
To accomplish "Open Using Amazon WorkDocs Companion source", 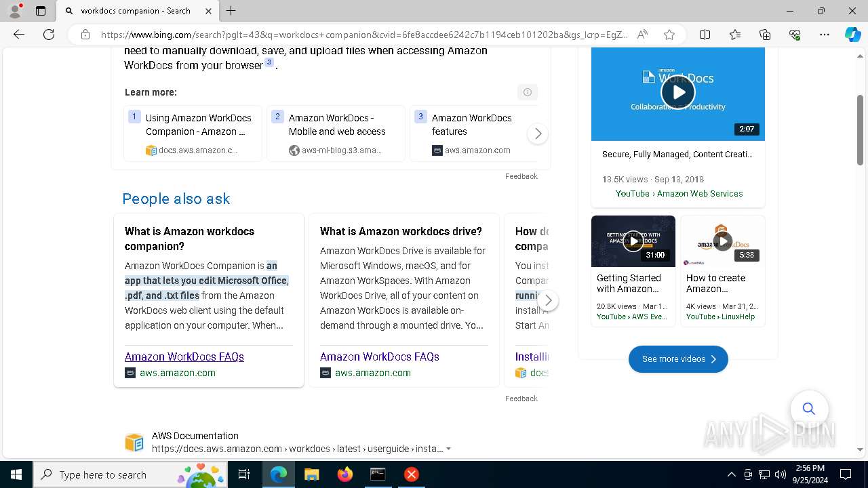I will coord(193,134).
